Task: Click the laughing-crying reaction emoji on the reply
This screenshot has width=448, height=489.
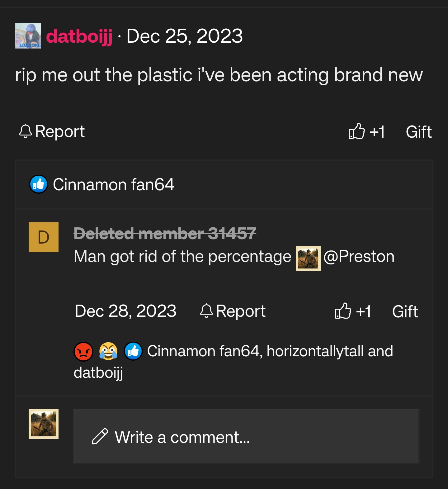Action: (x=108, y=351)
